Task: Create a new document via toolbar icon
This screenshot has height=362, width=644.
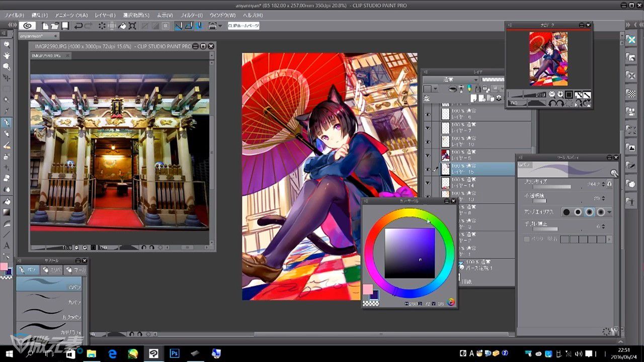Action: click(x=46, y=26)
